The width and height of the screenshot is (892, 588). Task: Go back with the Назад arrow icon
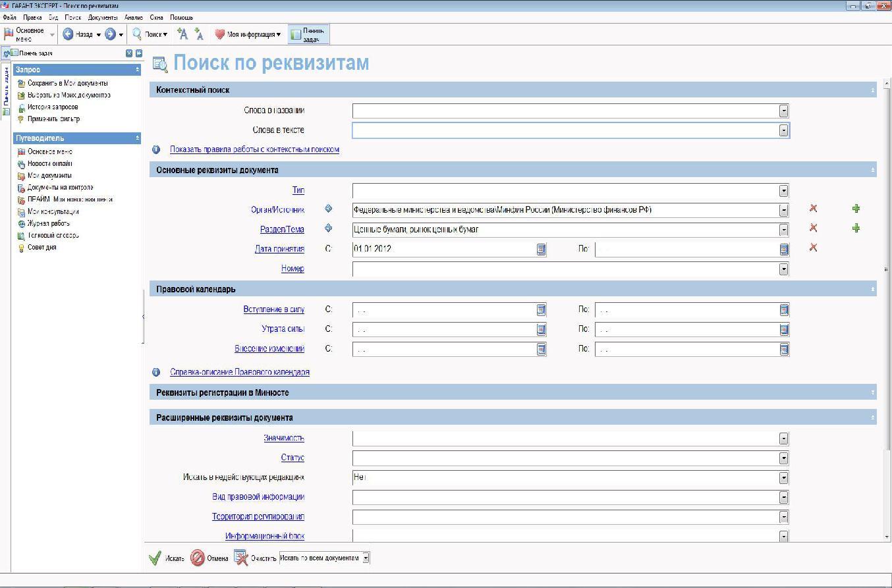coord(68,34)
